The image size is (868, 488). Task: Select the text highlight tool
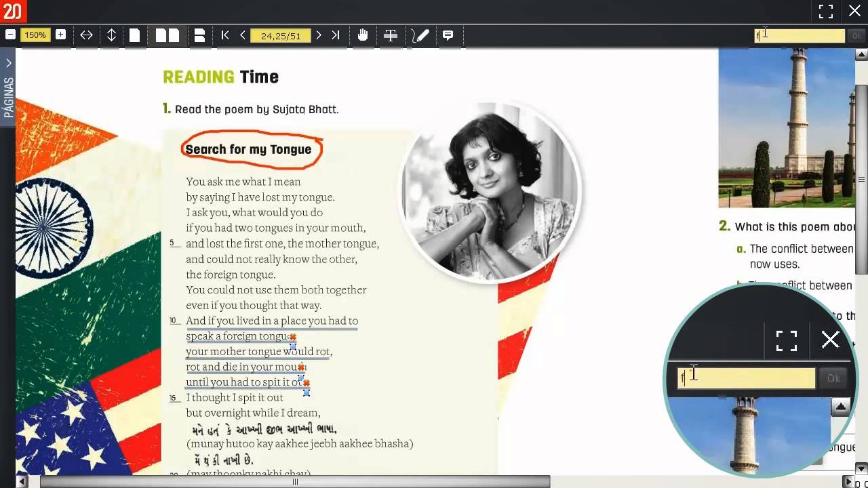[x=391, y=35]
